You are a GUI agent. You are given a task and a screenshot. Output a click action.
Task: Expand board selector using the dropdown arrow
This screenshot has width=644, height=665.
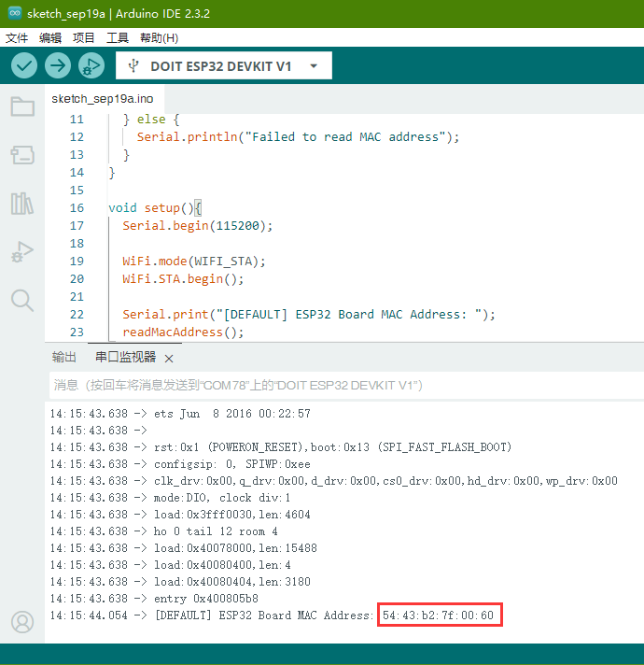click(x=314, y=66)
